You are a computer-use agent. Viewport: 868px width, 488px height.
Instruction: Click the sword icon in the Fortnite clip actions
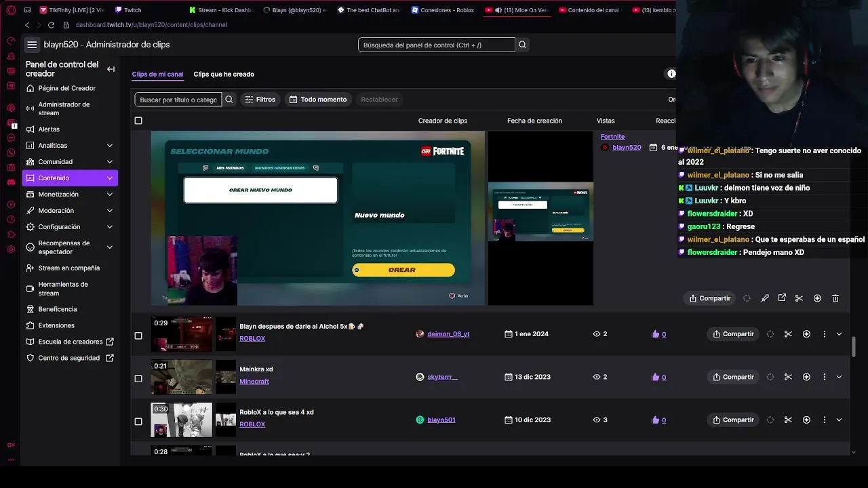765,298
